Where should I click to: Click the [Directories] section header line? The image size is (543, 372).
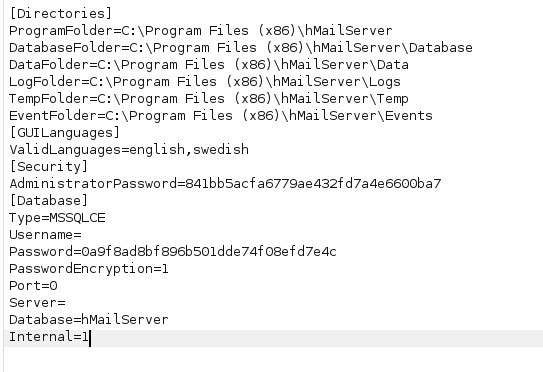tap(61, 14)
